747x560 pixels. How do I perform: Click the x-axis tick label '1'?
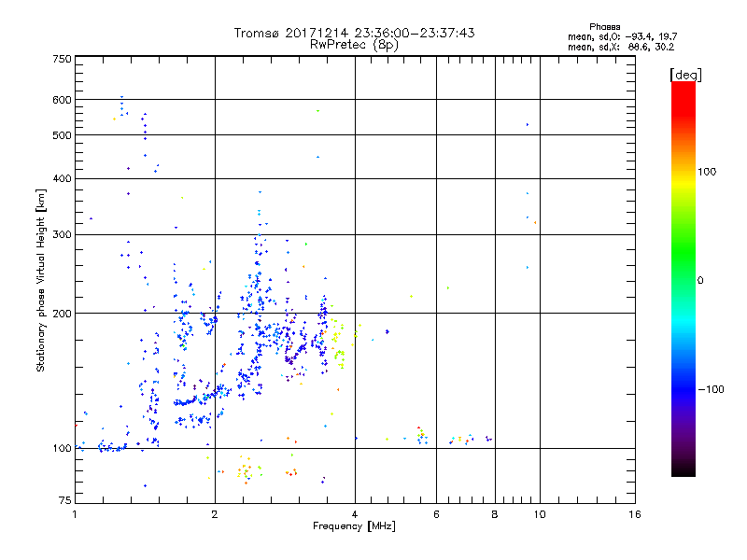pos(75,514)
